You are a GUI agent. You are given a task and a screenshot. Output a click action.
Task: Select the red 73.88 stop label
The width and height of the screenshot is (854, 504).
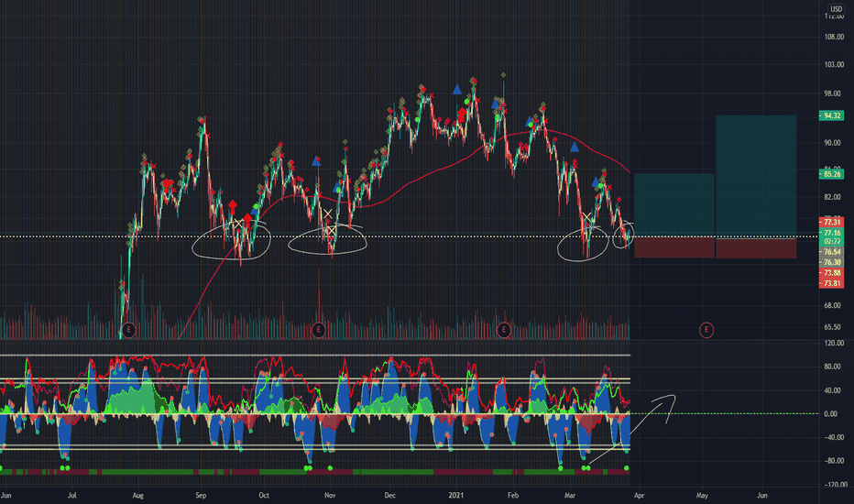click(x=832, y=273)
